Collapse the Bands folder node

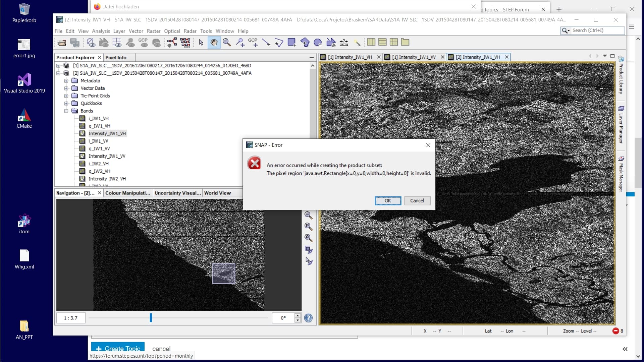66,111
